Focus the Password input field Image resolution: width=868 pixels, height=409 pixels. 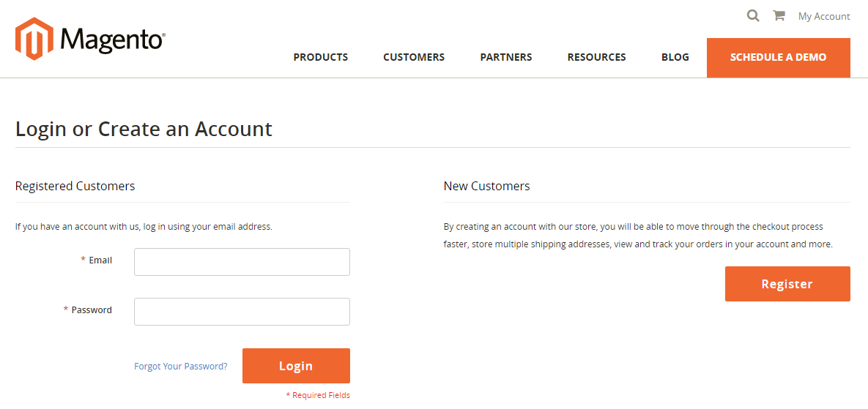[x=242, y=312]
